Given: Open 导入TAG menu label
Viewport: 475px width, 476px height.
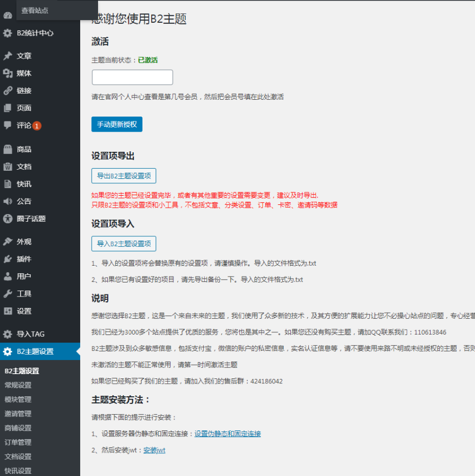Looking at the screenshot, I should click(31, 334).
